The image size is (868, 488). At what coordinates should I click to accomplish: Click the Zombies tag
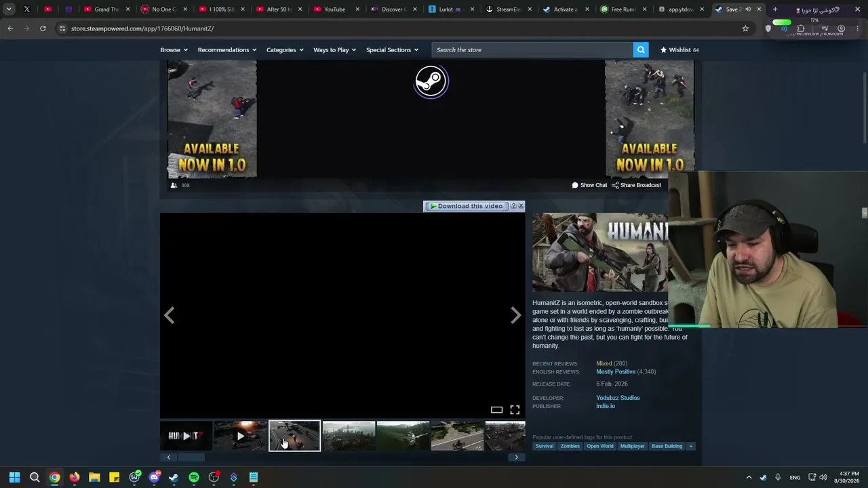coord(570,446)
